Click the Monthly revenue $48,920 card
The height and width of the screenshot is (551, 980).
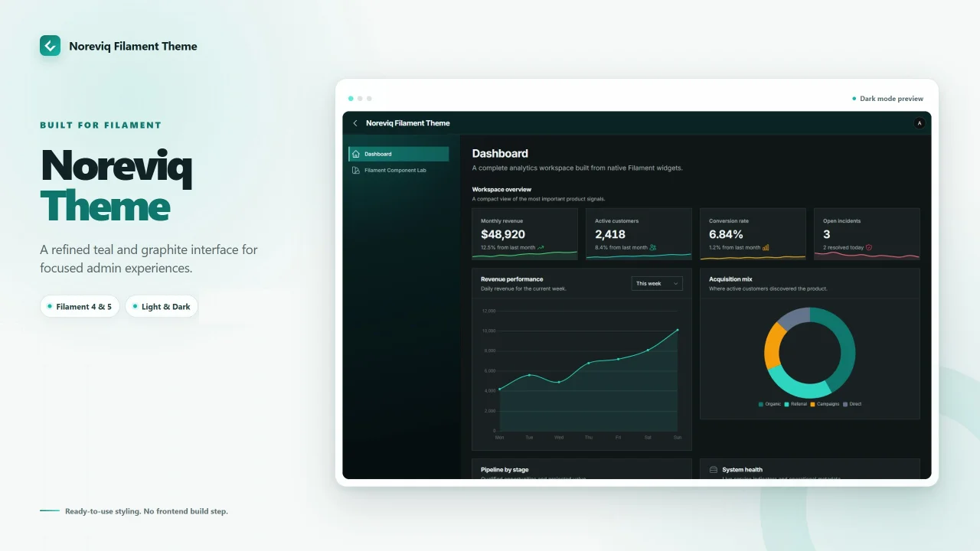pos(524,234)
